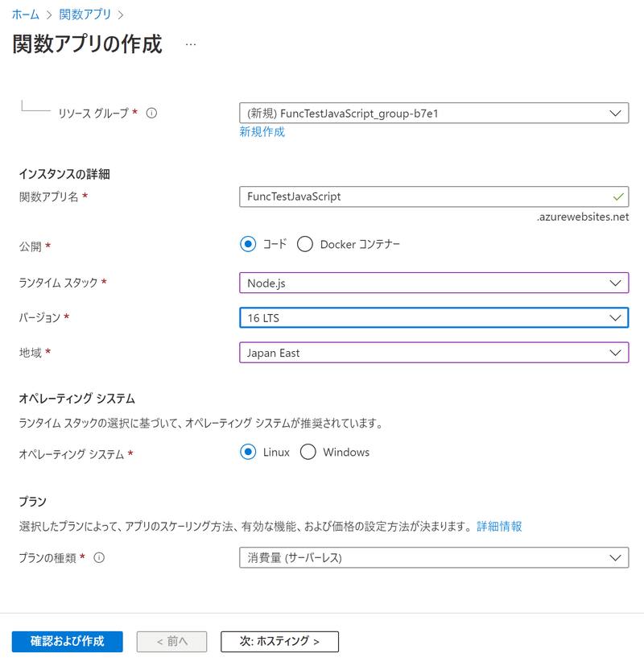Open the ランタイム スタック dropdown showing Node.js
Viewport: 644px width, 670px height.
(x=435, y=283)
